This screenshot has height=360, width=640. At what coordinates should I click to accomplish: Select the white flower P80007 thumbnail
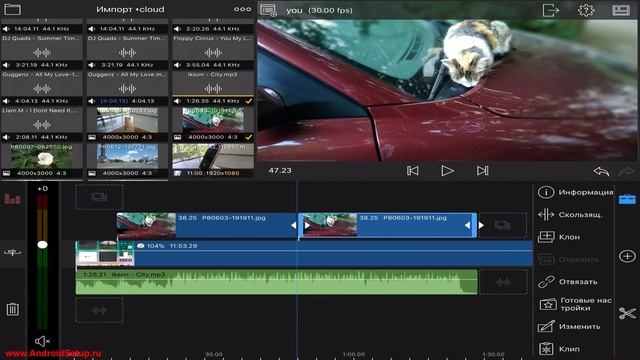pos(42,160)
